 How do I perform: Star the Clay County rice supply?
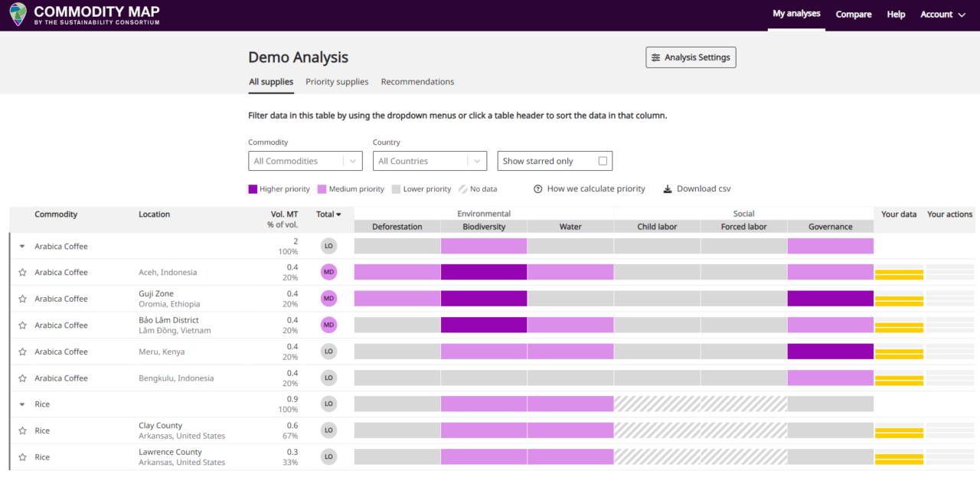click(x=22, y=431)
